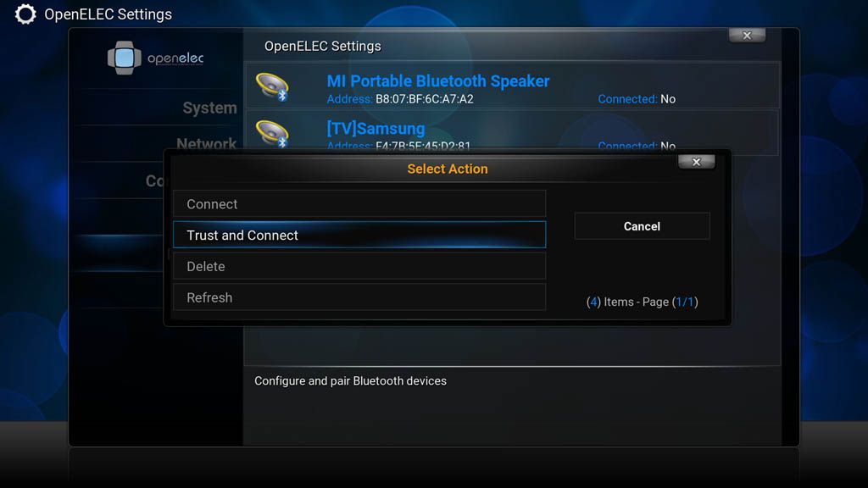This screenshot has height=488, width=868.
Task: Choose Trust and Connect action
Action: pyautogui.click(x=359, y=235)
